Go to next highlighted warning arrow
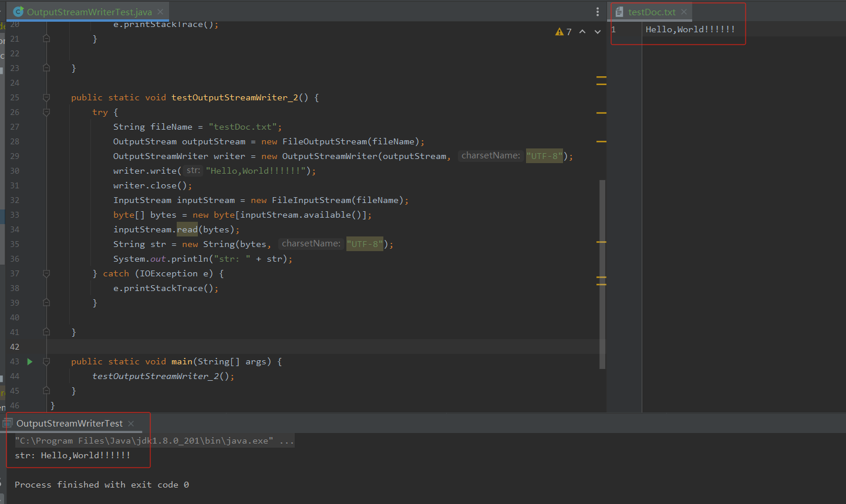This screenshot has width=846, height=504. coord(598,32)
